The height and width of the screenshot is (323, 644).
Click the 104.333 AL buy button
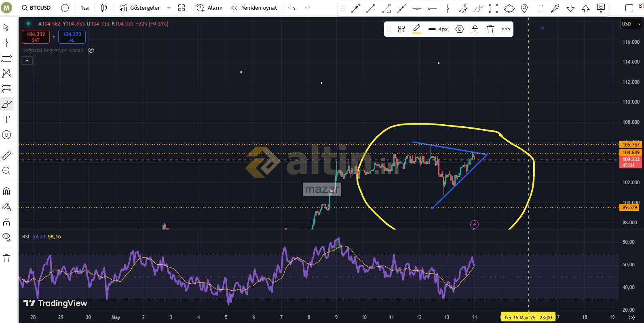point(72,37)
